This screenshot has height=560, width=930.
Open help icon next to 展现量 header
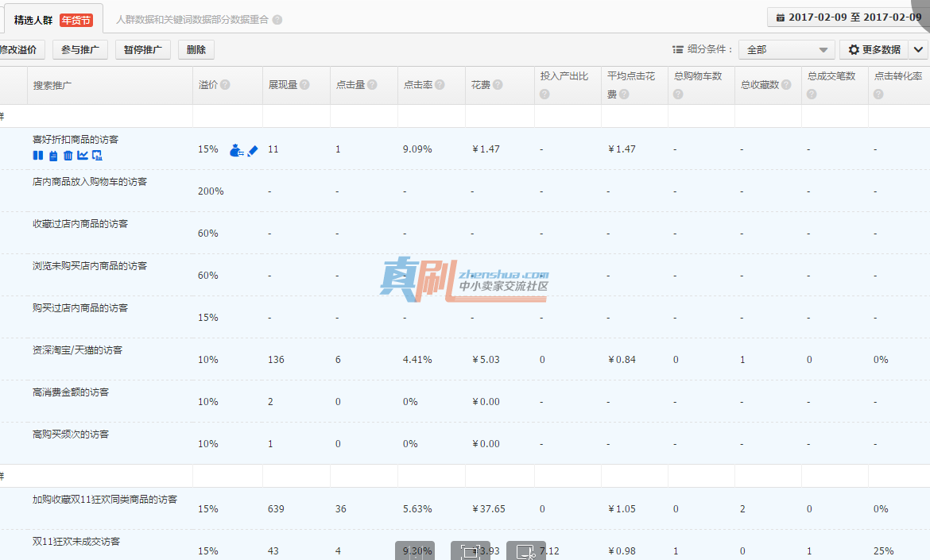304,85
